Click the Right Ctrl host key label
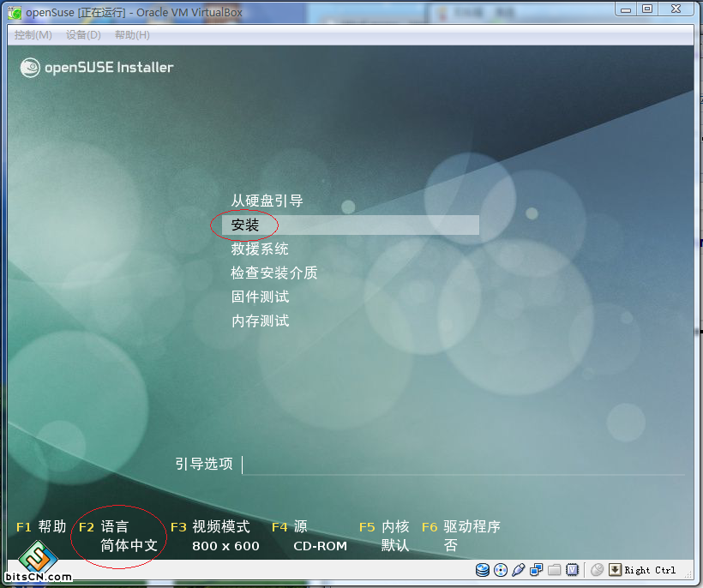 coord(650,570)
